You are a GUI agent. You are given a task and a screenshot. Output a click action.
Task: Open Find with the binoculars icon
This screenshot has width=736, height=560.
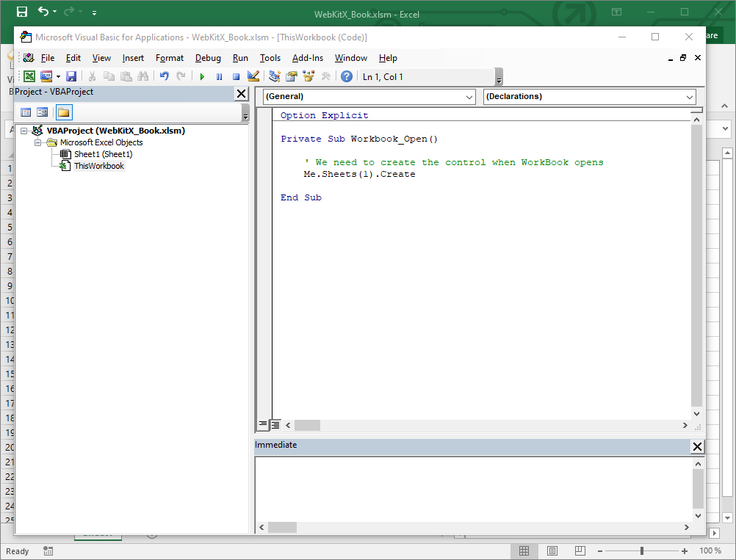(x=142, y=76)
